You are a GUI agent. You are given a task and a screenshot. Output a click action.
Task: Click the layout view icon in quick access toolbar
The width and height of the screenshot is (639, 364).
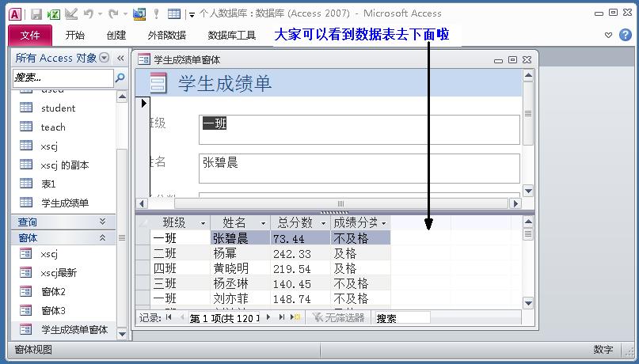(139, 14)
